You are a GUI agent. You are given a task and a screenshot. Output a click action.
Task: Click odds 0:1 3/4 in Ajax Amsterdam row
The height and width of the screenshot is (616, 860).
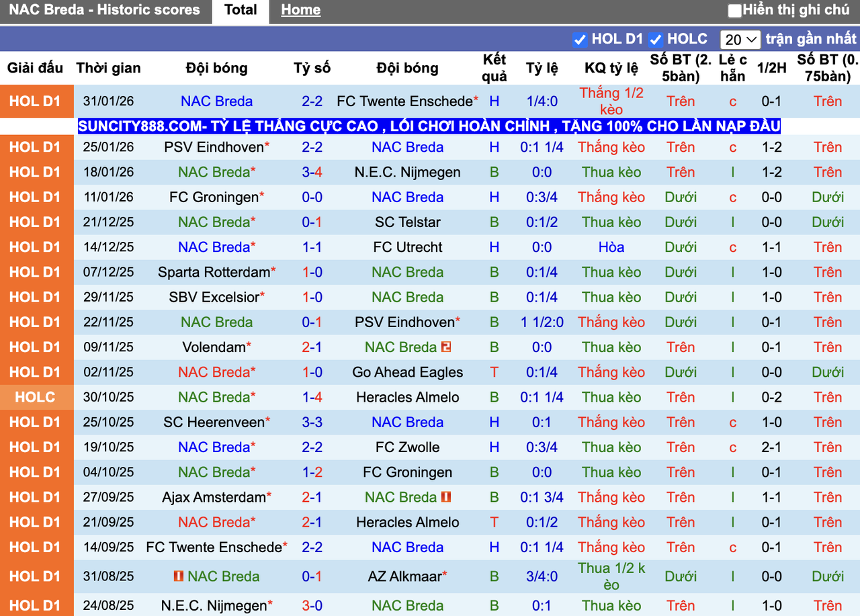point(542,497)
